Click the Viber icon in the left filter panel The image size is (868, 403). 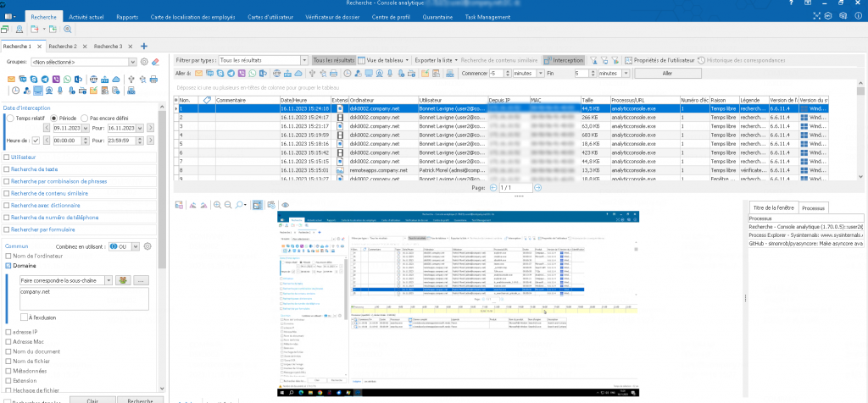[x=56, y=79]
